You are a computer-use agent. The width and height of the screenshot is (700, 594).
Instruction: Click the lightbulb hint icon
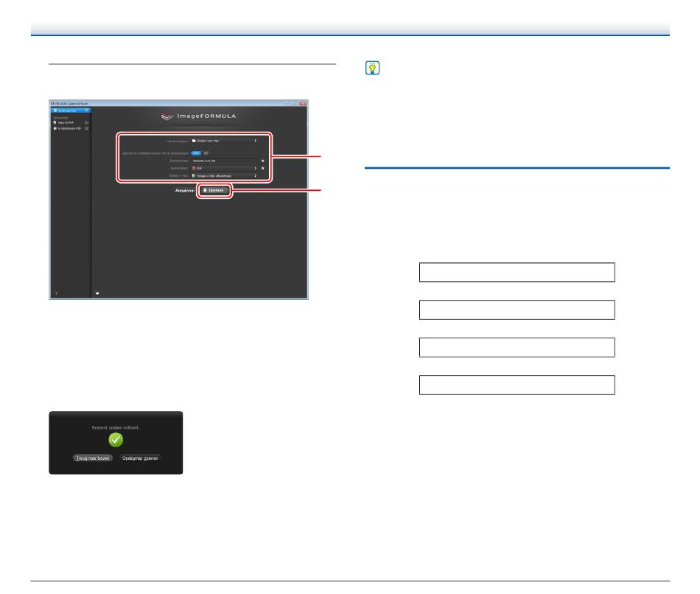(372, 68)
